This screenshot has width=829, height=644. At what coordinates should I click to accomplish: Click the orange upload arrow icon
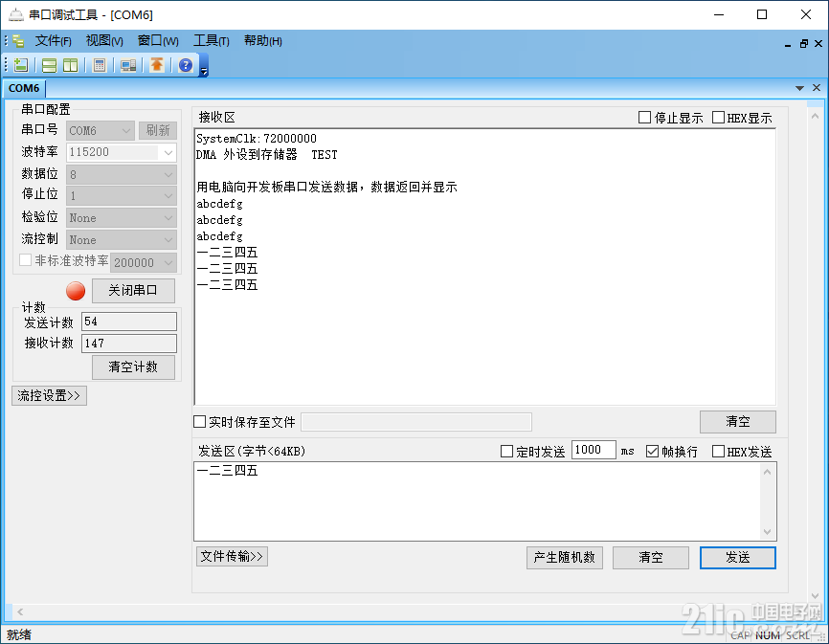coord(156,65)
